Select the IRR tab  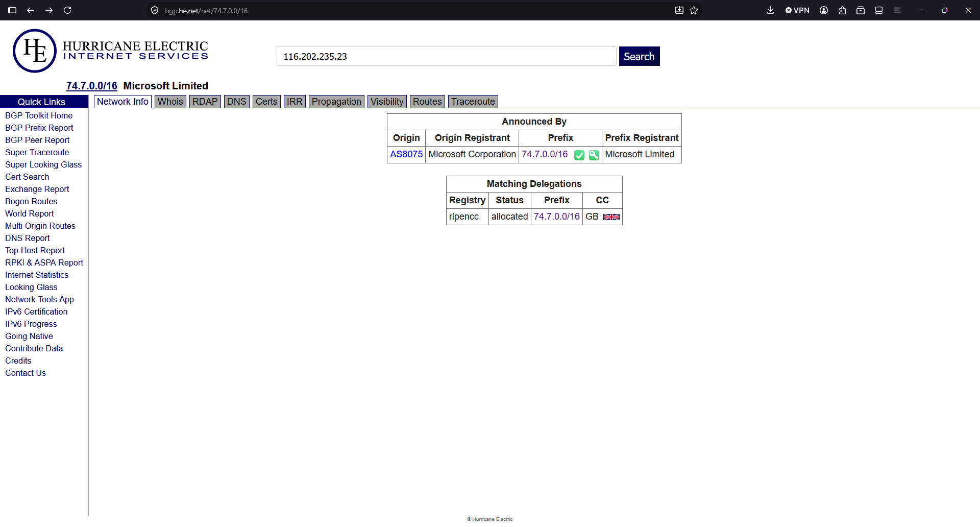(x=295, y=102)
